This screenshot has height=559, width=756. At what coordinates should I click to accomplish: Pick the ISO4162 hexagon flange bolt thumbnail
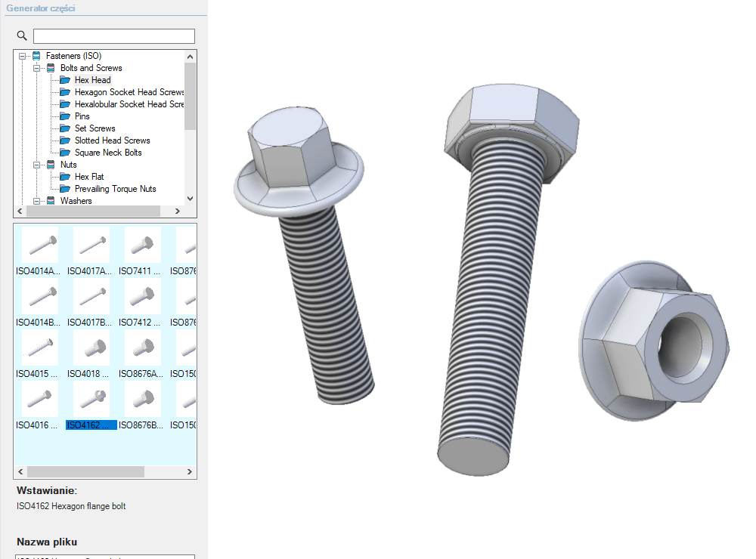pos(91,399)
